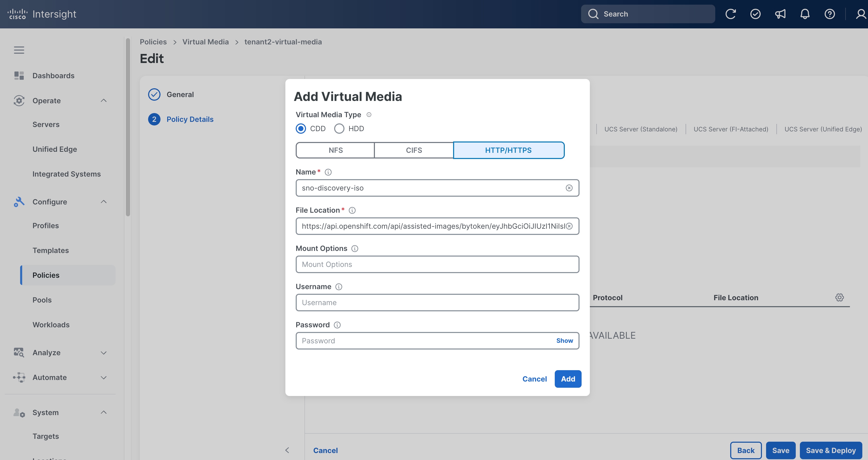This screenshot has width=868, height=460.
Task: Collapse the System section chevron
Action: (x=104, y=413)
